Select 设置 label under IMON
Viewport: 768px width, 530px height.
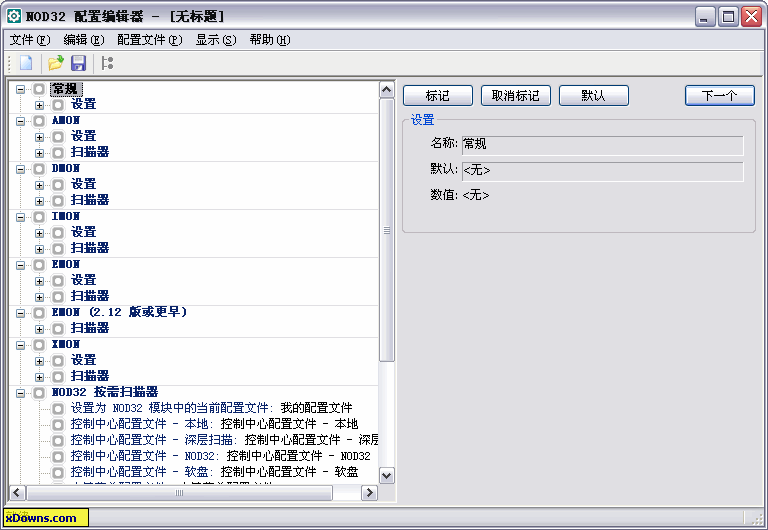click(83, 233)
